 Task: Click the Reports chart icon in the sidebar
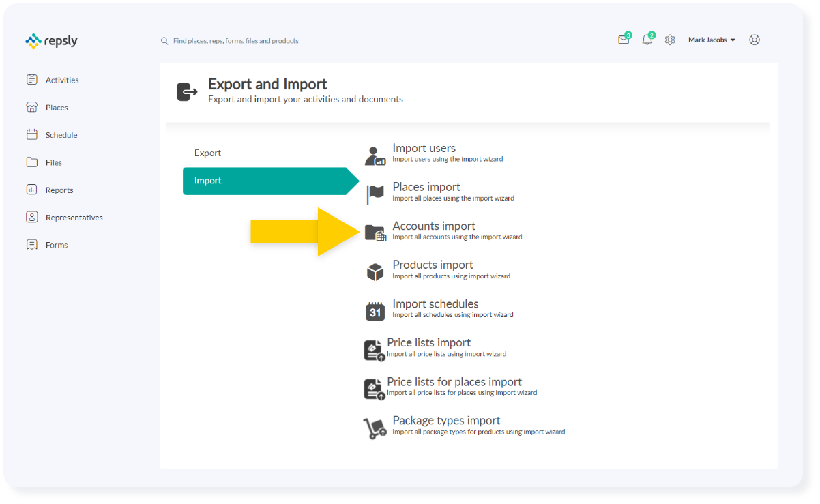point(32,190)
